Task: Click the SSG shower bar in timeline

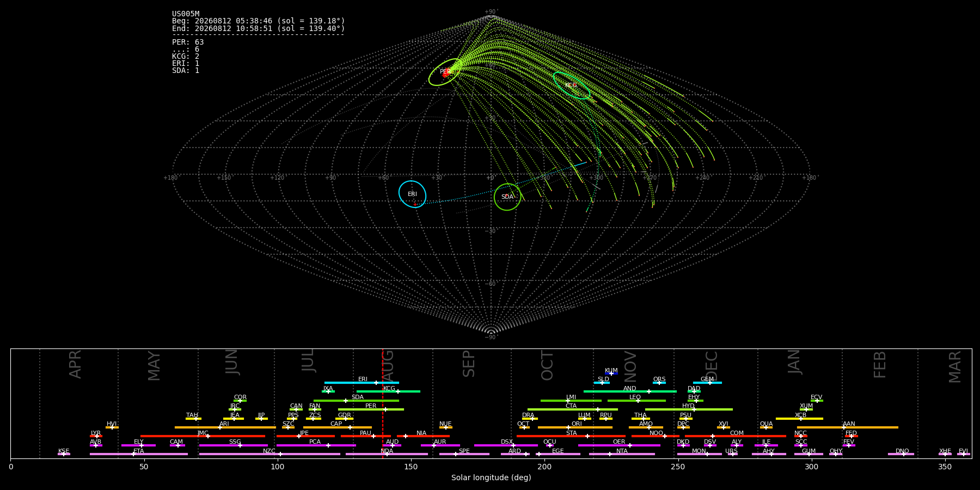Action: (233, 445)
